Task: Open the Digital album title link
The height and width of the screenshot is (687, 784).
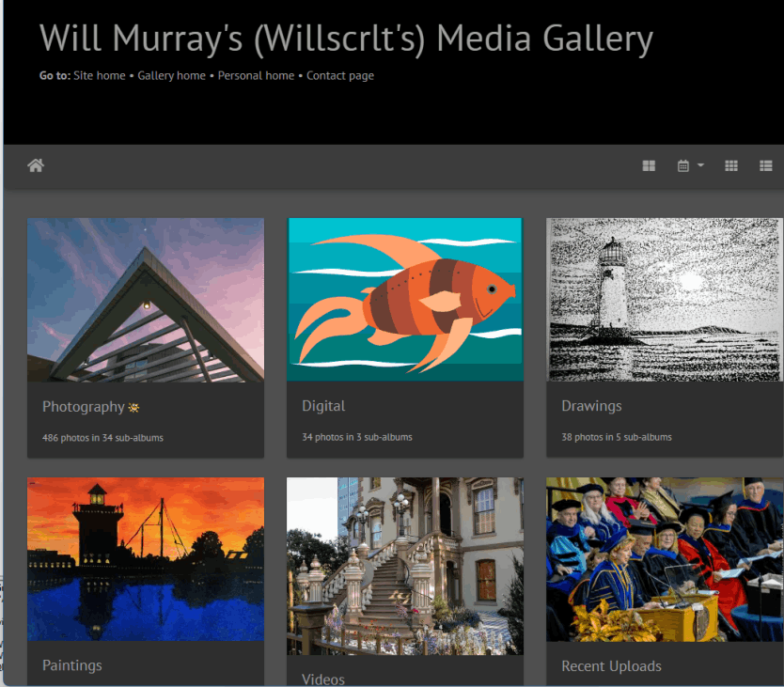Action: [323, 405]
